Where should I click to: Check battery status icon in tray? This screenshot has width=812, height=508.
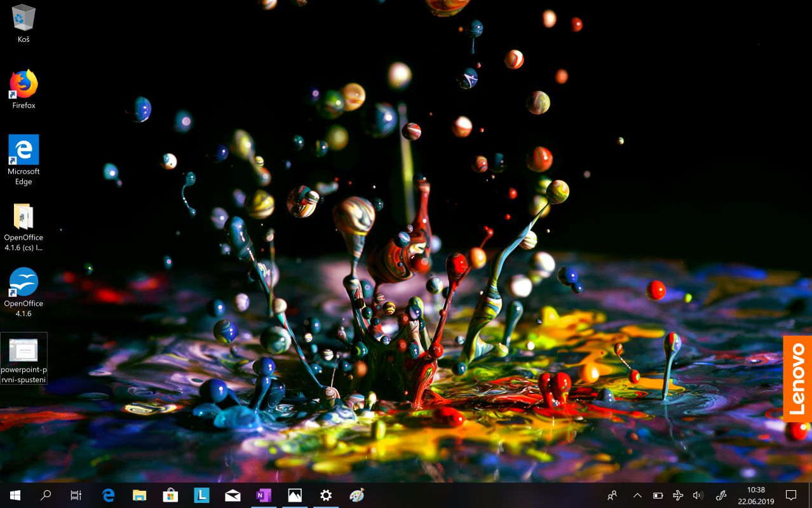(658, 495)
